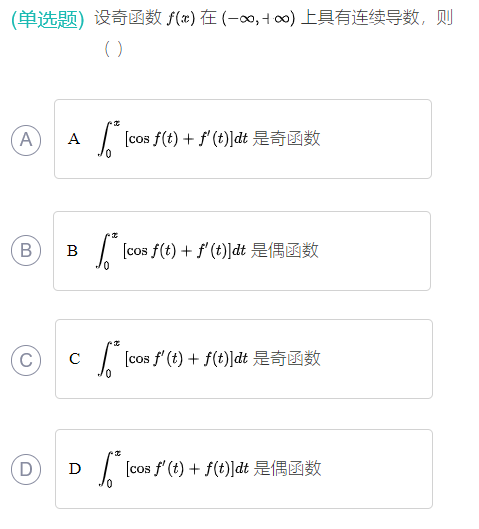Image resolution: width=479 pixels, height=529 pixels.
Task: Click letter C inside third answer box
Action: (x=75, y=359)
